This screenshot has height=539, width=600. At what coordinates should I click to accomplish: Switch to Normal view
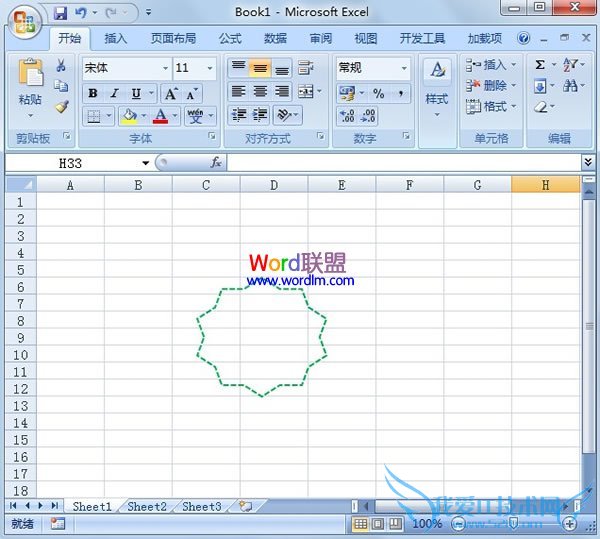[360, 524]
